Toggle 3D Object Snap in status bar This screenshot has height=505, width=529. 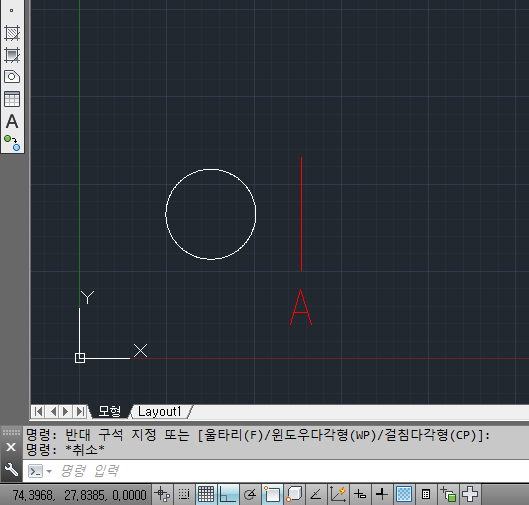tap(294, 495)
